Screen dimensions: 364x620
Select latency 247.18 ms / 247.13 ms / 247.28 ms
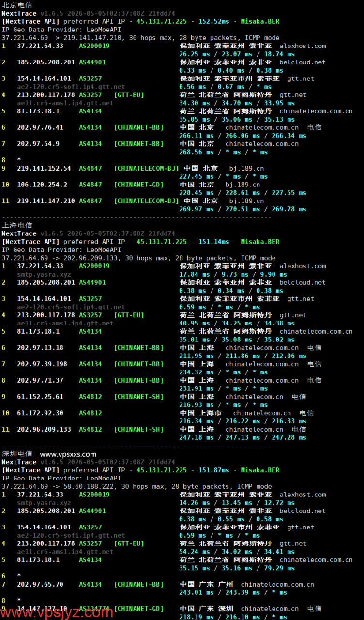pos(243,437)
